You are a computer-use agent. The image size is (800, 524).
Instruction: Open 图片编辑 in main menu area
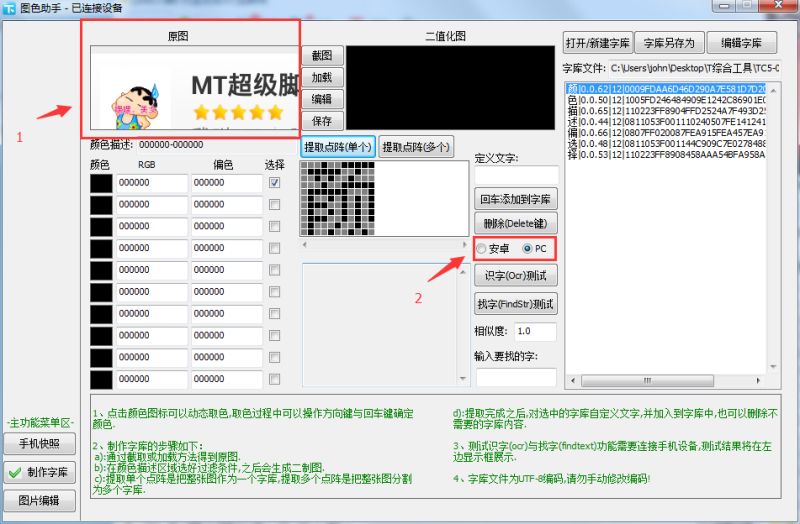coord(40,501)
